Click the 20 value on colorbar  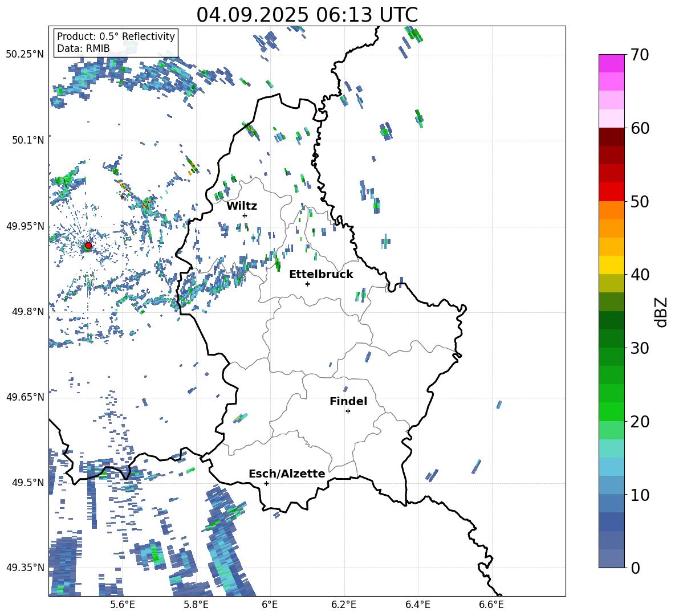[640, 422]
